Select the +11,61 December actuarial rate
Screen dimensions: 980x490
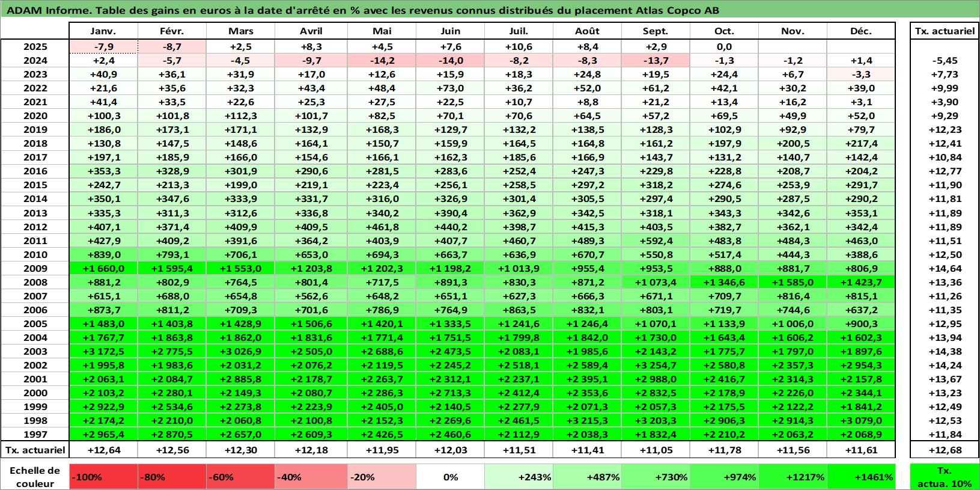pyautogui.click(x=861, y=450)
